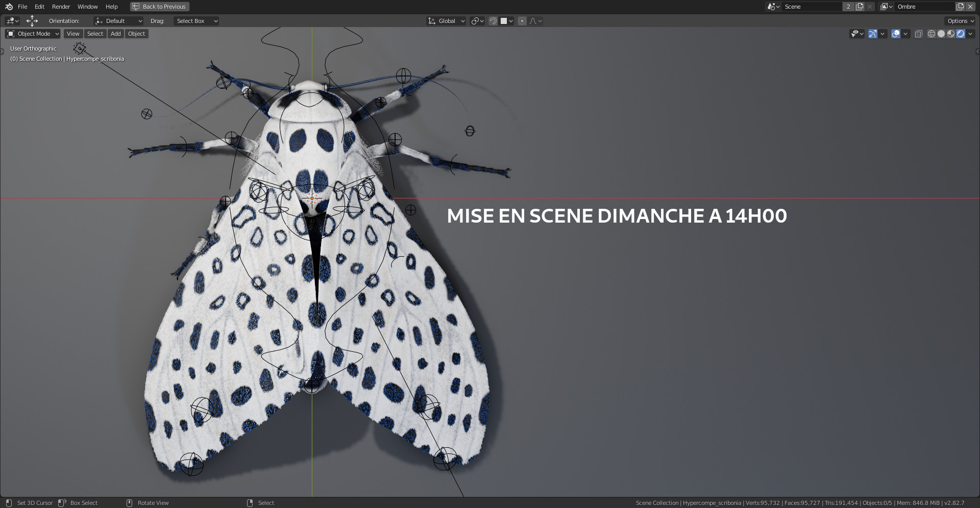This screenshot has height=508, width=980.
Task: Click the view layer browse icon
Action: pyautogui.click(x=887, y=7)
